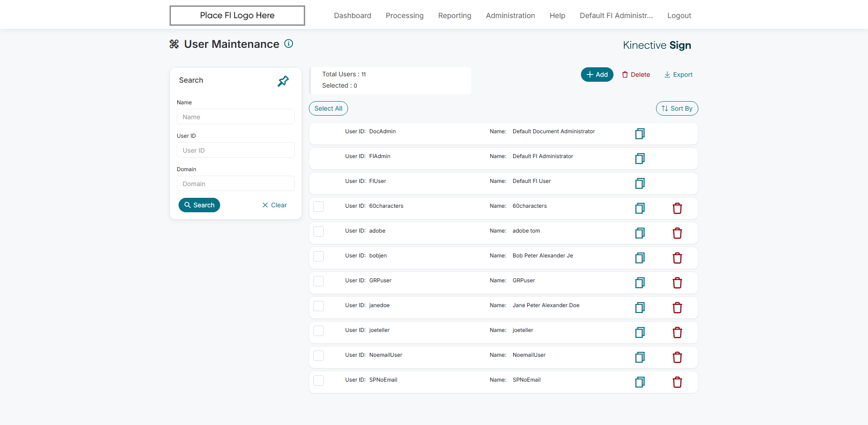Viewport: 868px width, 425px height.
Task: Open the Default FI Administrator user menu
Action: point(616,15)
